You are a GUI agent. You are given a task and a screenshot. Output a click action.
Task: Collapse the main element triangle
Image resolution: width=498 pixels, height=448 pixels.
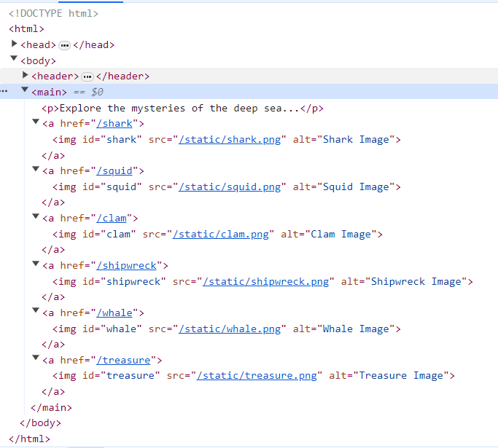click(x=25, y=90)
